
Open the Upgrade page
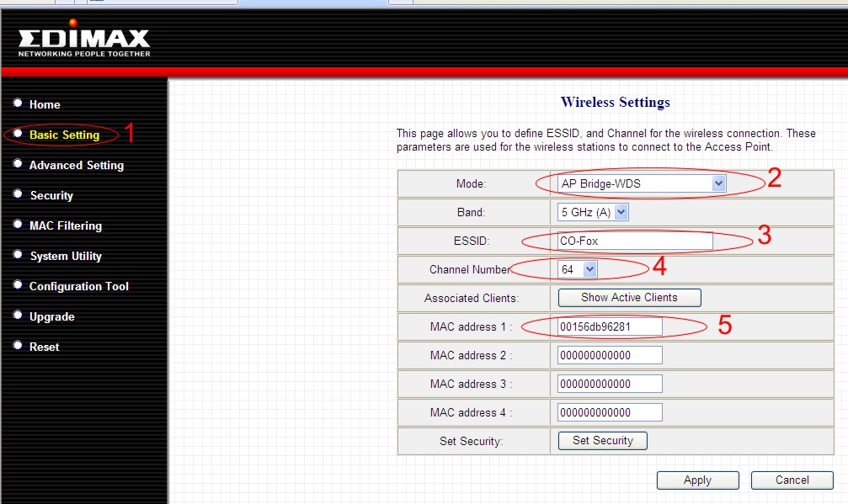click(x=52, y=316)
